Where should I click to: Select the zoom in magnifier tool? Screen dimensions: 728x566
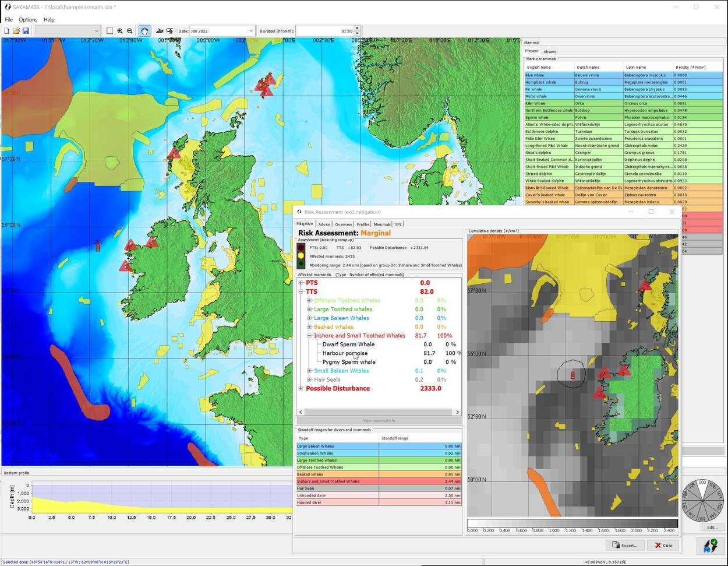point(120,31)
